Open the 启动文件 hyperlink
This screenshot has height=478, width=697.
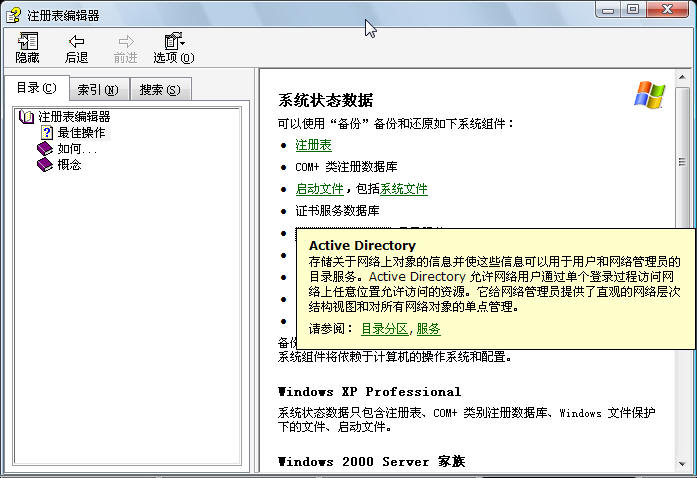320,189
